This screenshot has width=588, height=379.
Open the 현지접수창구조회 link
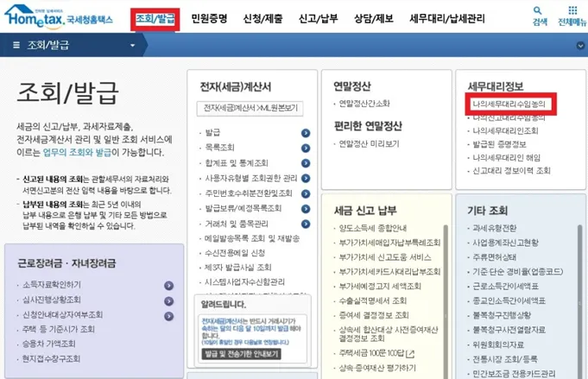coord(51,359)
